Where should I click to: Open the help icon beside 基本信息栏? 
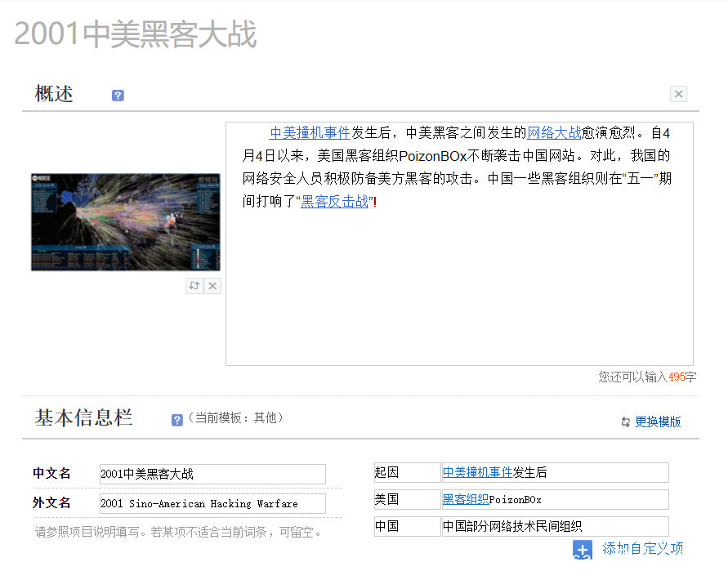176,420
